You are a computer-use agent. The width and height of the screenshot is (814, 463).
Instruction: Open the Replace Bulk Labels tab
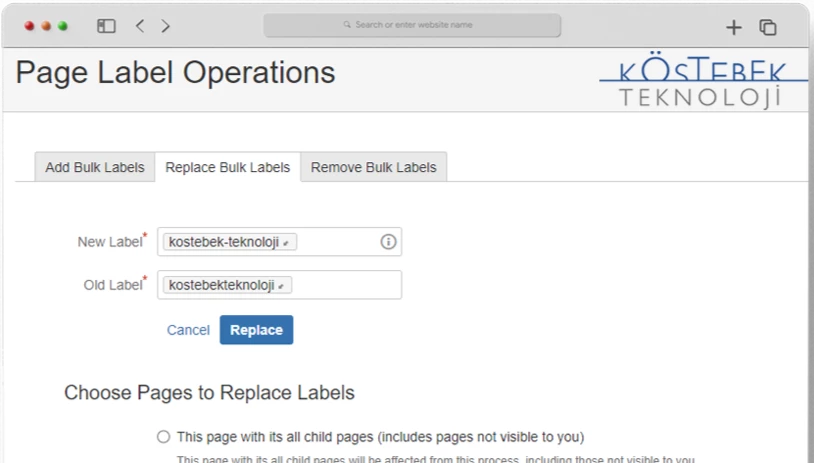(x=227, y=167)
